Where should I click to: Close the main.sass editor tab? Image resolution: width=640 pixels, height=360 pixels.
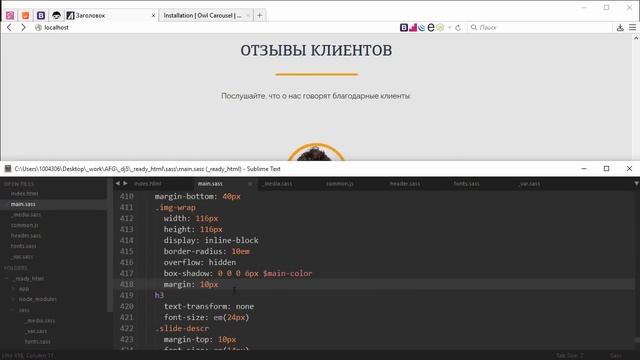(x=250, y=184)
